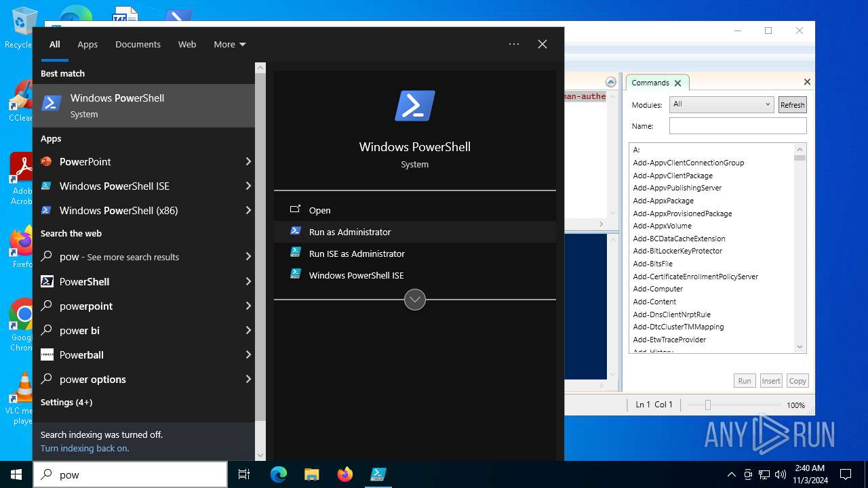Click the search icon beside 'pow' web result
This screenshot has height=488, width=868.
47,257
